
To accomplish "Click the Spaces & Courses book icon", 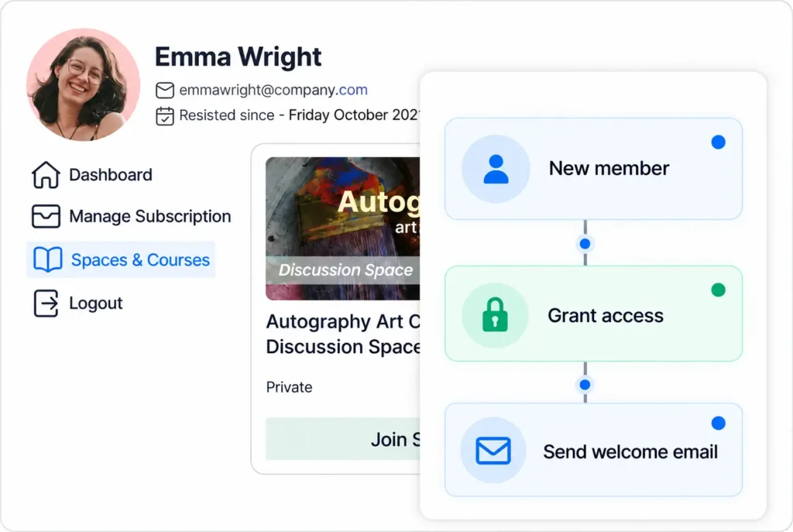I will [x=47, y=259].
